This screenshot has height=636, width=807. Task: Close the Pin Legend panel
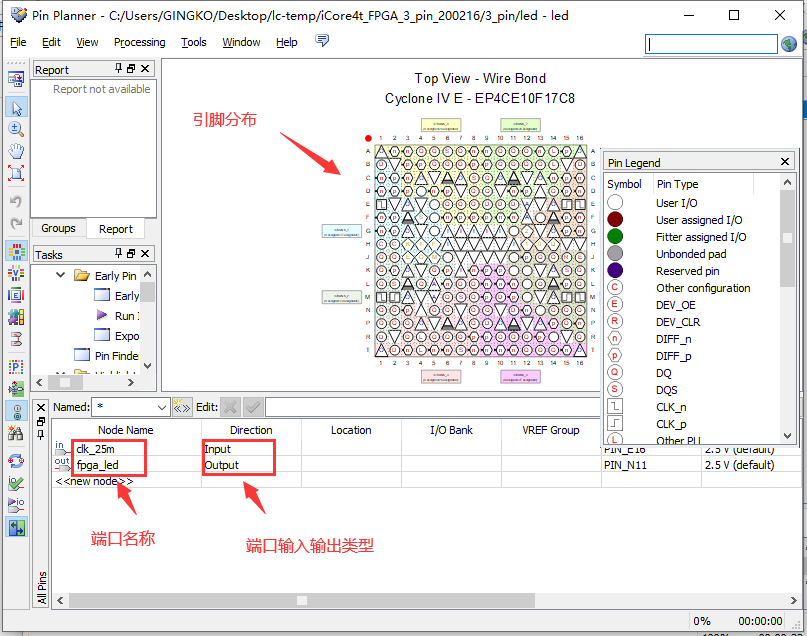(786, 162)
